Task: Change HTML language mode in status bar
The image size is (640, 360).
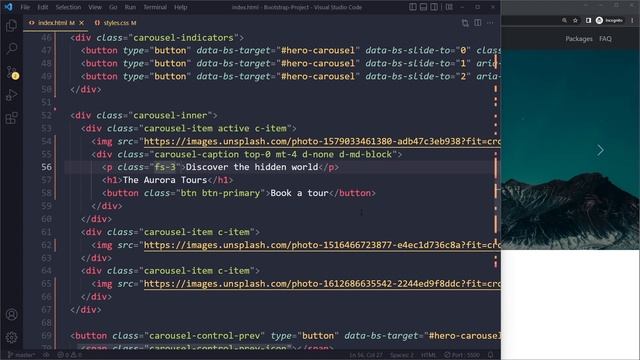Action: tap(429, 355)
